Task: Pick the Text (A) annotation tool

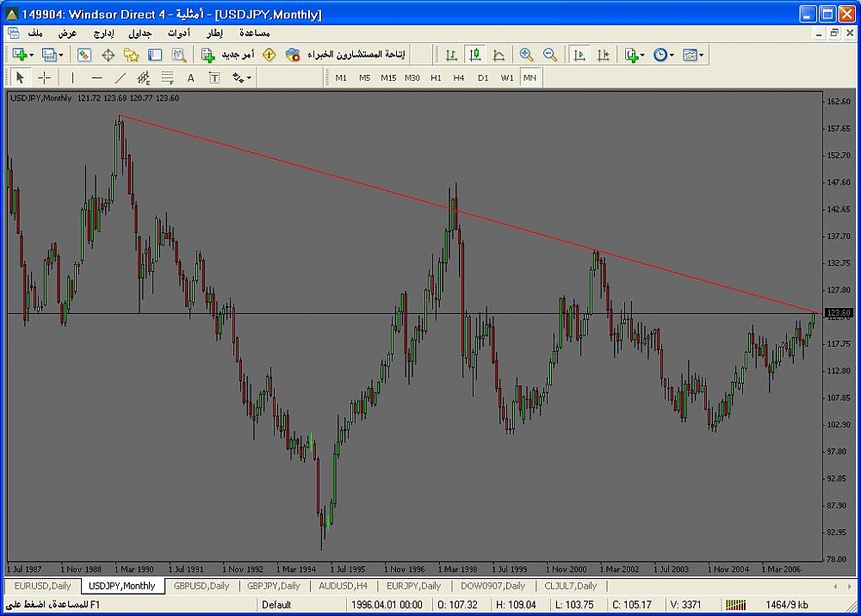Action: coord(191,77)
